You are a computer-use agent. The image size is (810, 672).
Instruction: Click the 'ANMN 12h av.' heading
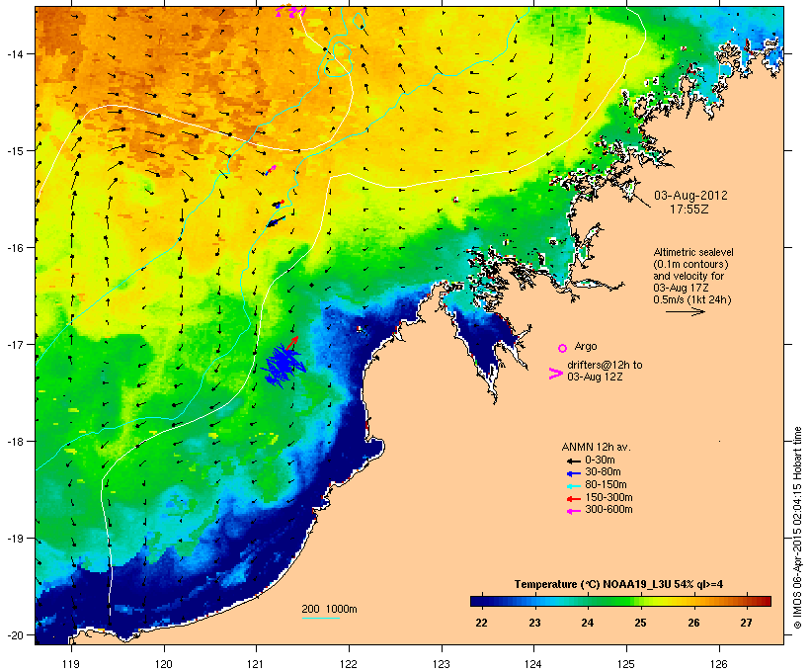596,447
